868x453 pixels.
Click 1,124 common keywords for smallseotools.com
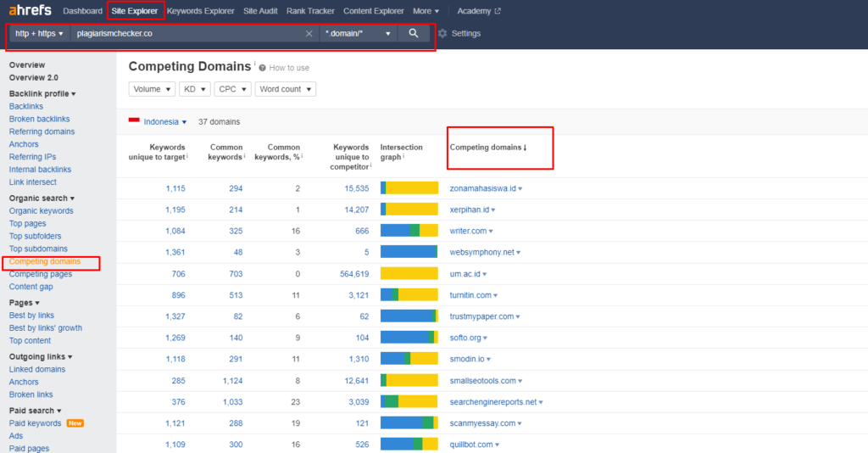pyautogui.click(x=232, y=381)
